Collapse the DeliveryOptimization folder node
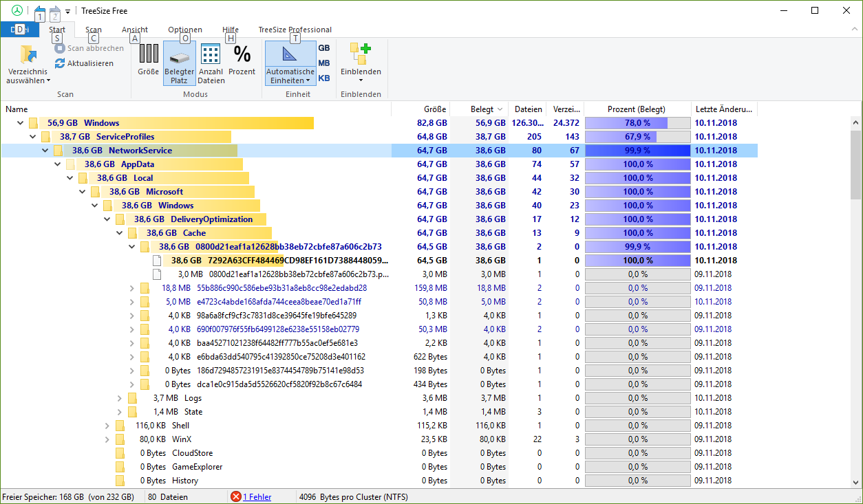Viewport: 863px width, 504px height. coord(107,219)
